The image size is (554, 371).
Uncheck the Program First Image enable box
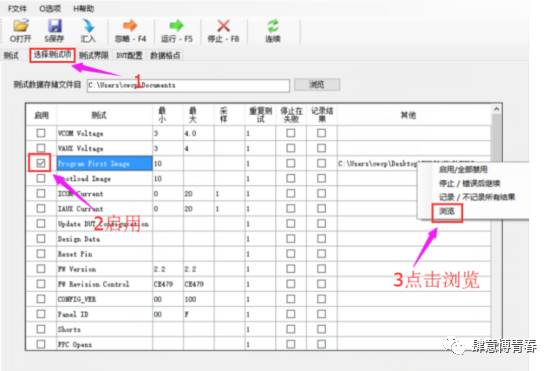tap(41, 163)
